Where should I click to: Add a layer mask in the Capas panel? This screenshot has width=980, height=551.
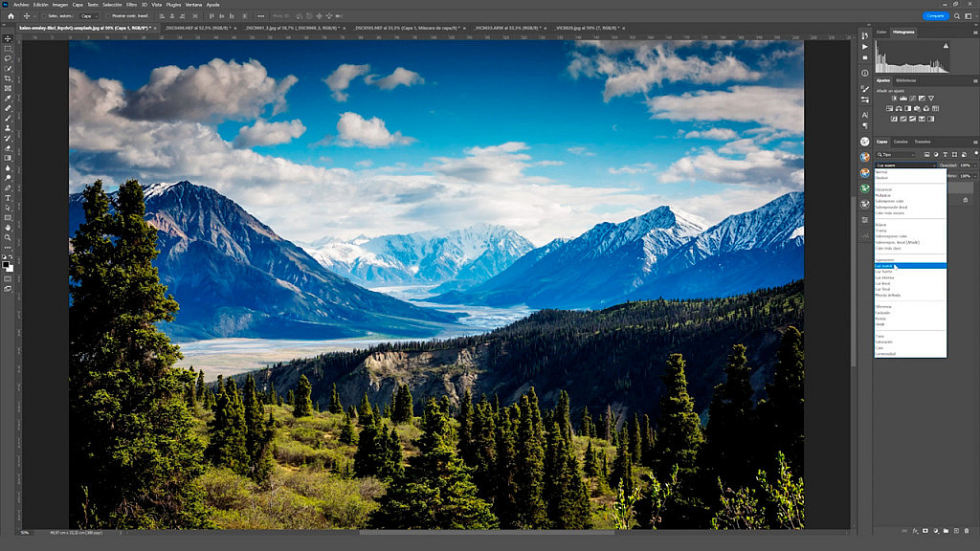925,531
